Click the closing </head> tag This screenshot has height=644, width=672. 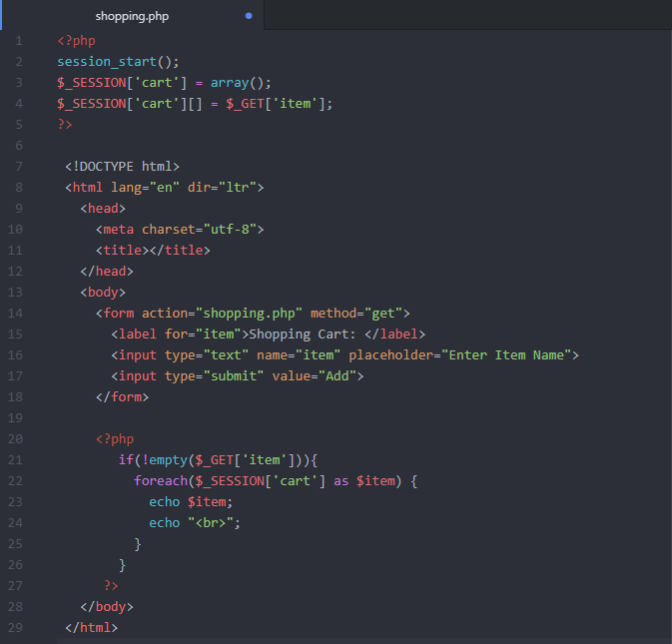click(107, 272)
